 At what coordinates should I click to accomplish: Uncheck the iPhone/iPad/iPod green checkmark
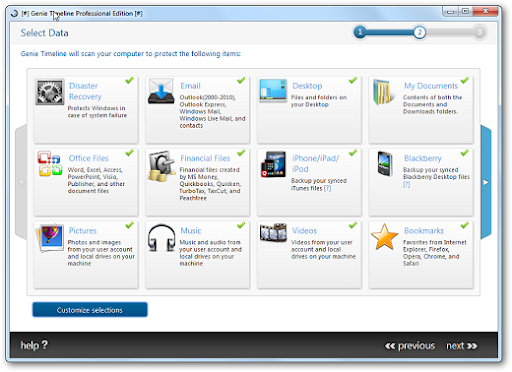[353, 153]
